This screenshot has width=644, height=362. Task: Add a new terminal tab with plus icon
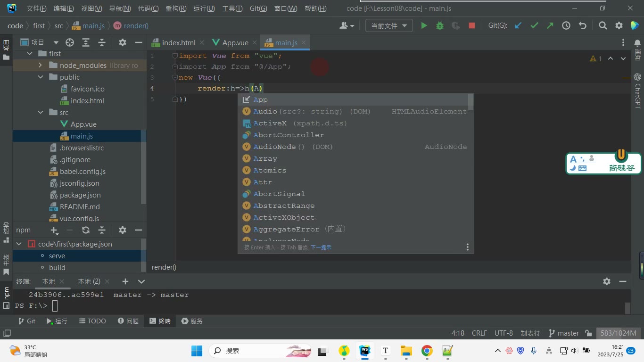click(125, 281)
